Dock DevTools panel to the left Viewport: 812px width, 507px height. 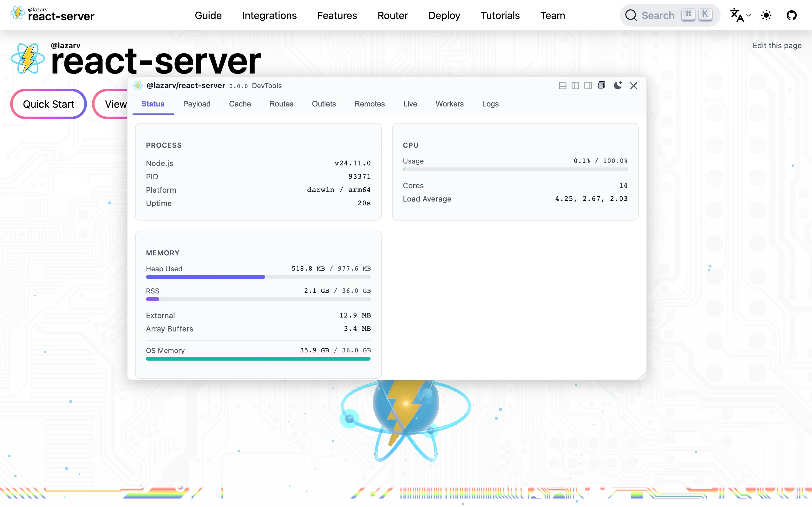(575, 86)
